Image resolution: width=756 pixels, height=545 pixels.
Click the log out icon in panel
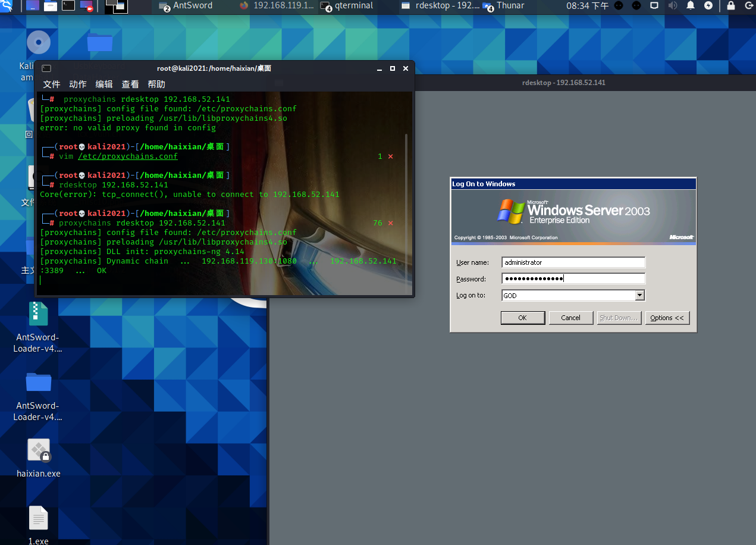[749, 6]
